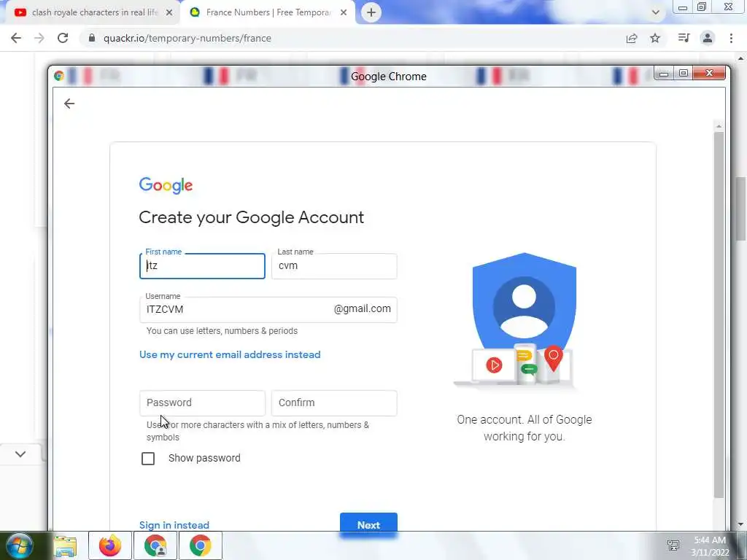
Task: Open the Windows Start menu
Action: [20, 545]
